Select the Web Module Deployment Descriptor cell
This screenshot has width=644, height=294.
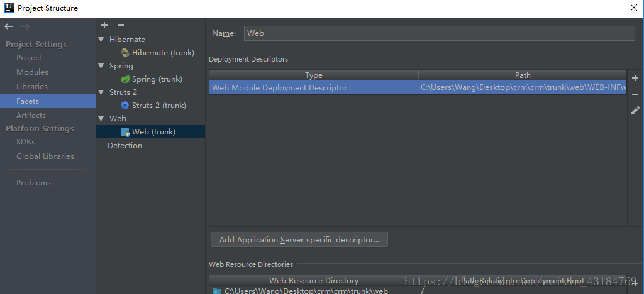pyautogui.click(x=314, y=88)
